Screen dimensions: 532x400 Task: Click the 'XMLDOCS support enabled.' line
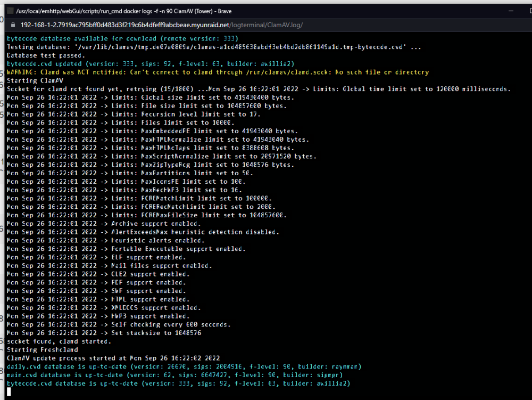(104, 308)
